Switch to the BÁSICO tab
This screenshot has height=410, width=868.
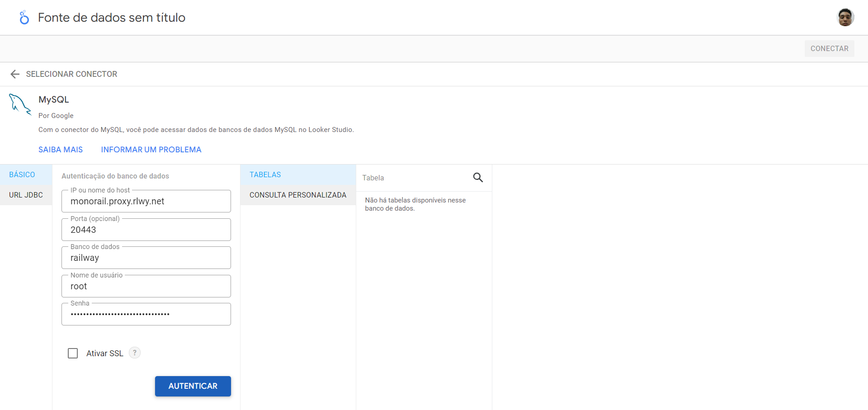[26, 174]
